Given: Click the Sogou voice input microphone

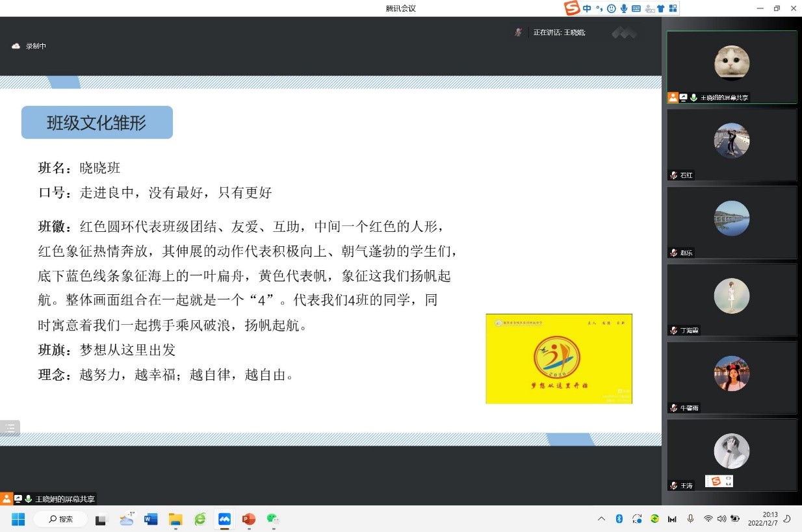Looking at the screenshot, I should pyautogui.click(x=624, y=8).
